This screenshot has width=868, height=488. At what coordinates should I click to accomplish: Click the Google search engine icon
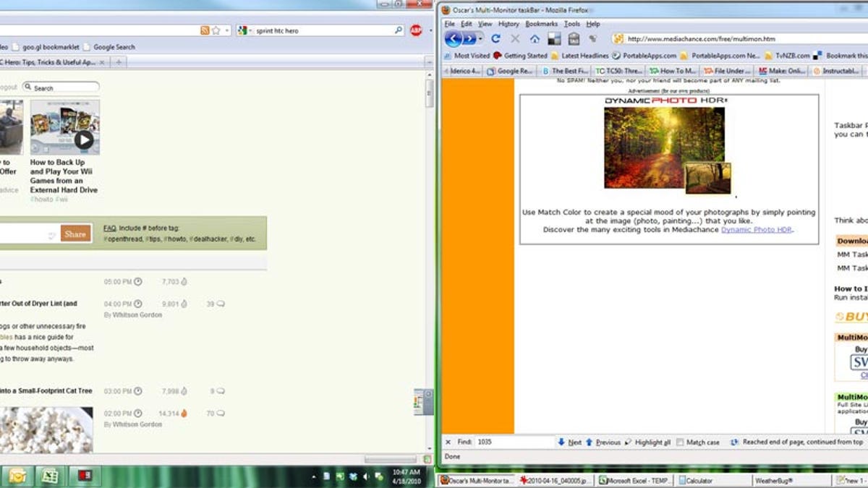pyautogui.click(x=242, y=30)
